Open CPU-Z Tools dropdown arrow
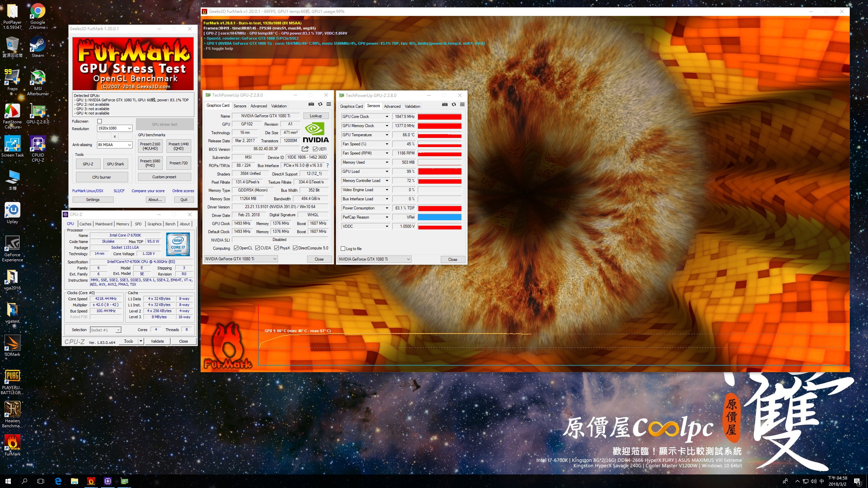Viewport: 868px width, 488px height. pyautogui.click(x=141, y=341)
